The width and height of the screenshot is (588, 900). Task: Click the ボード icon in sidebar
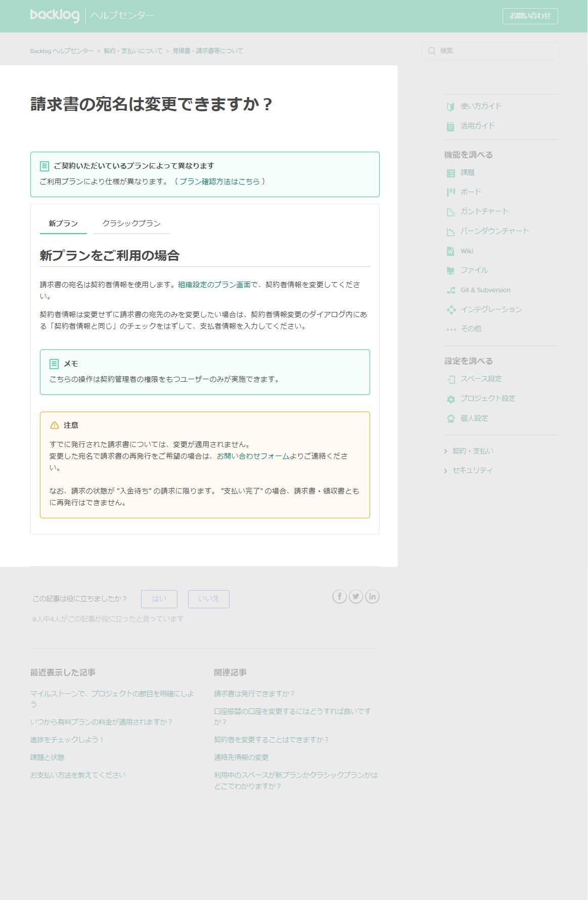click(450, 192)
